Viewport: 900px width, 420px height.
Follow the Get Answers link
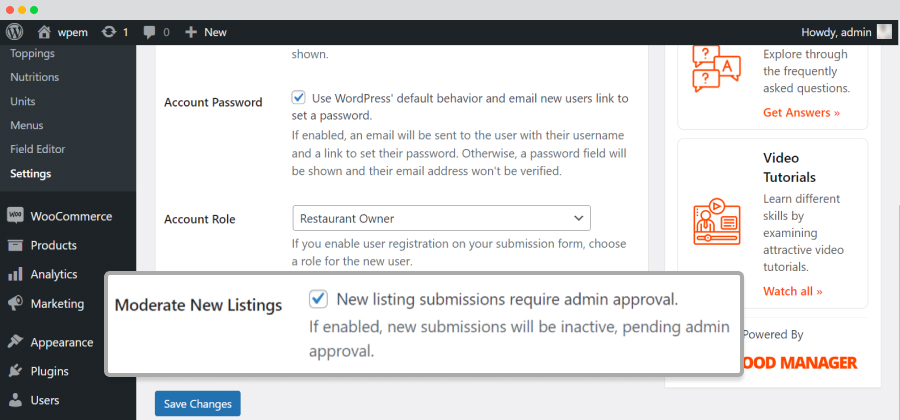pos(801,112)
